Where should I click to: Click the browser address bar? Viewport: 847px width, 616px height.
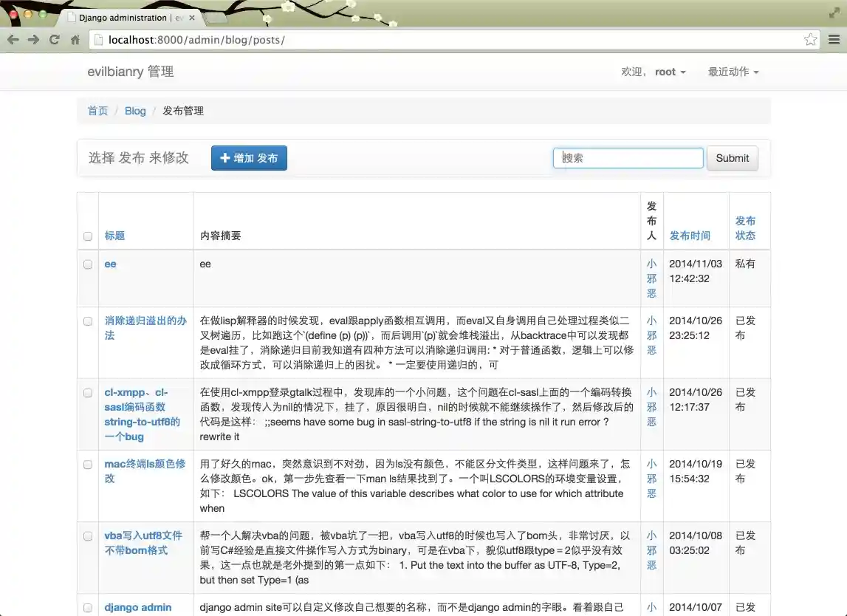point(443,40)
